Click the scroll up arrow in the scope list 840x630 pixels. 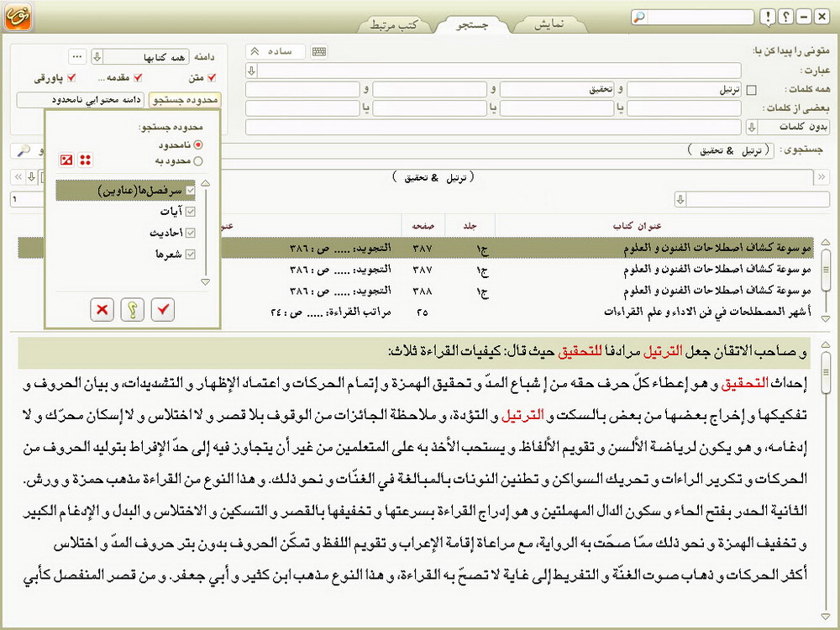click(205, 184)
